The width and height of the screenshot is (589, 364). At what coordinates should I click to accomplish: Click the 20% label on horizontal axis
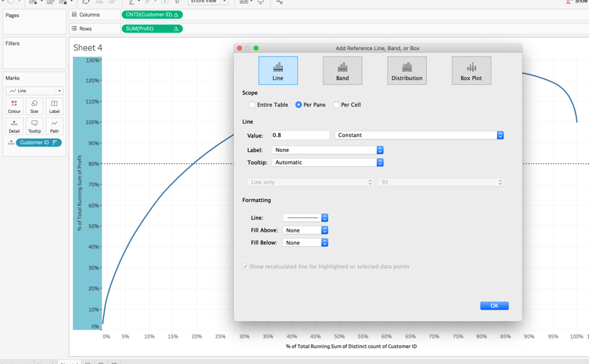(197, 337)
